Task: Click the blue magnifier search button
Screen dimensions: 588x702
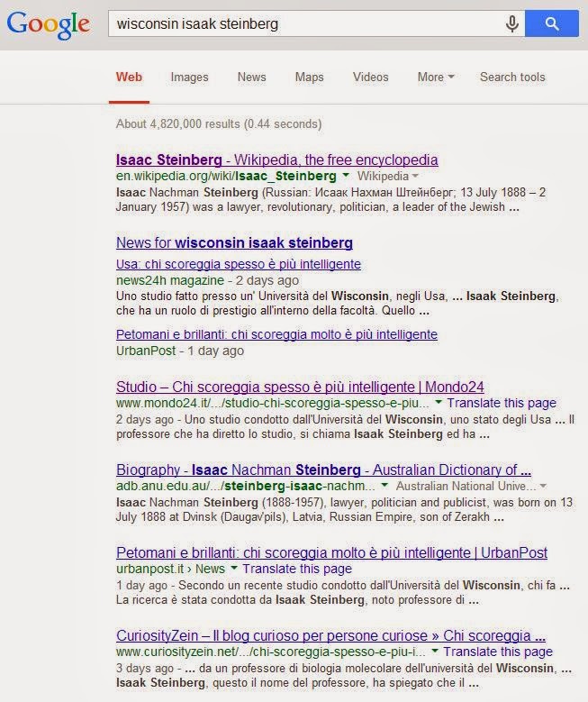Action: click(x=552, y=23)
